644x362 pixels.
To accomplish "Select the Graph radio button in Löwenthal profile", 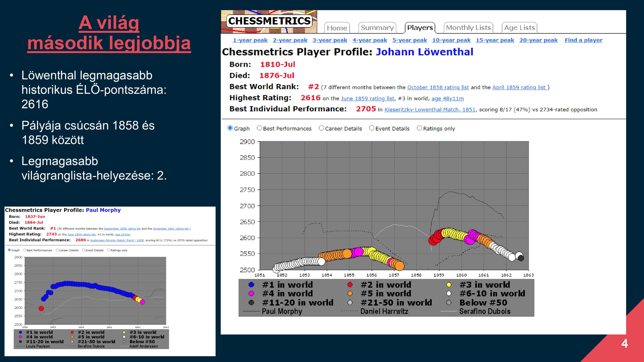I will 230,128.
